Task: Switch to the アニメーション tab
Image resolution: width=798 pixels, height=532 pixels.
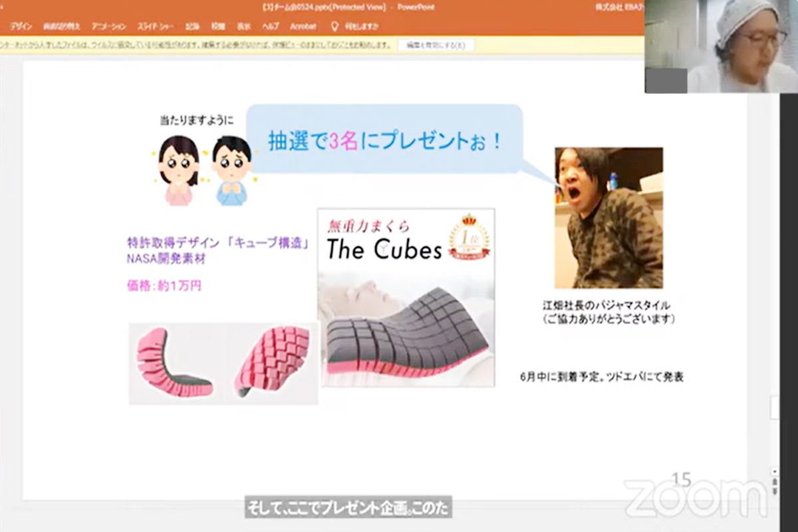Action: pyautogui.click(x=108, y=27)
